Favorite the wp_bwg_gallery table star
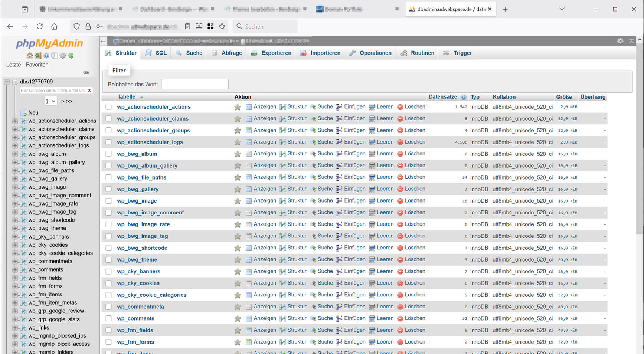 pyautogui.click(x=238, y=189)
